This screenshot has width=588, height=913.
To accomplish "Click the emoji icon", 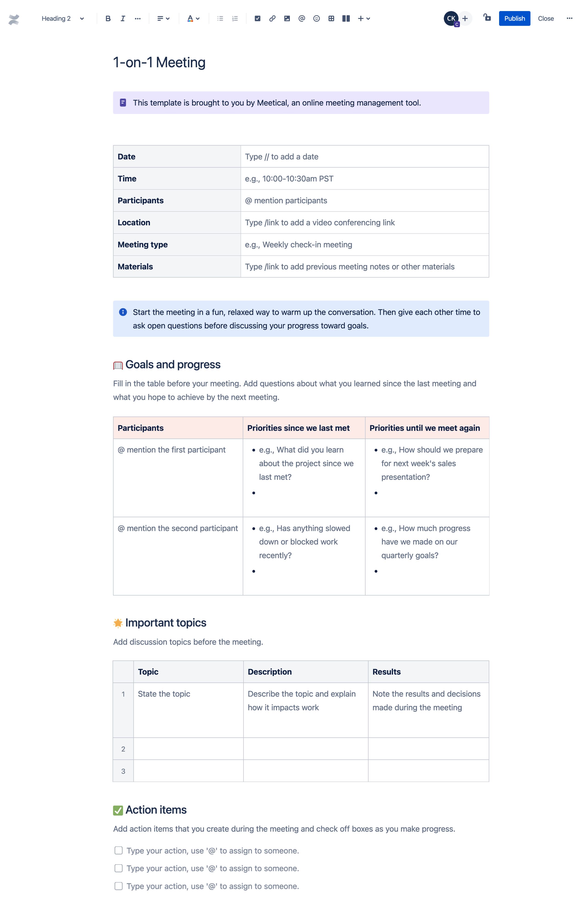I will [316, 18].
